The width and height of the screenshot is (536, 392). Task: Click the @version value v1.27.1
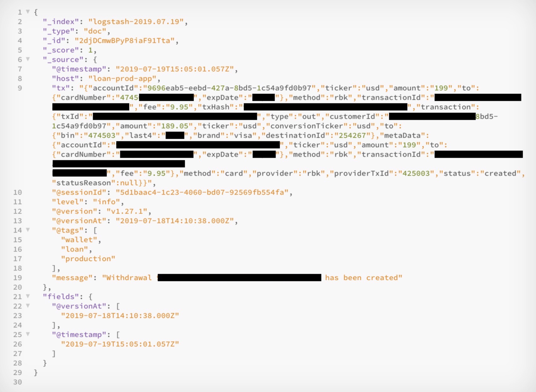tap(127, 211)
